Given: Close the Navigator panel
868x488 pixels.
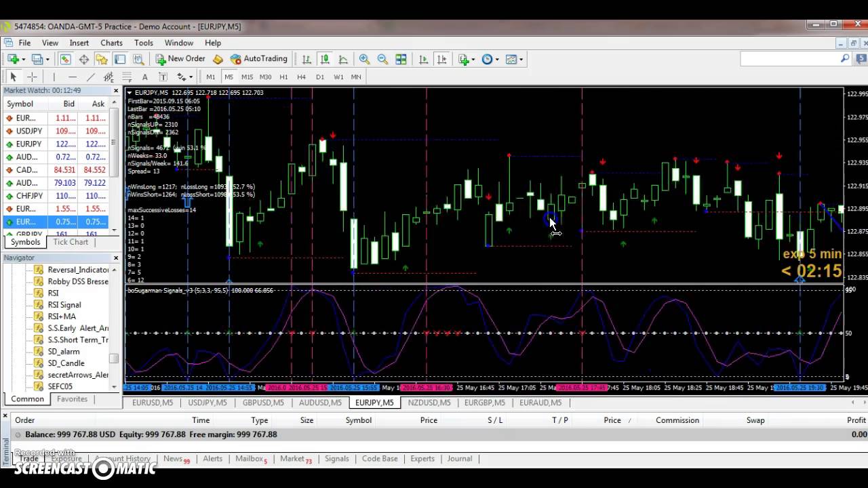Looking at the screenshot, I should 115,258.
